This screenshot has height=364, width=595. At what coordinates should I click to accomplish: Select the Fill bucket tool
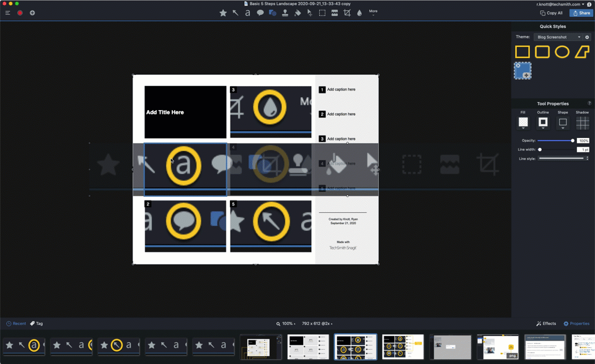pos(297,13)
